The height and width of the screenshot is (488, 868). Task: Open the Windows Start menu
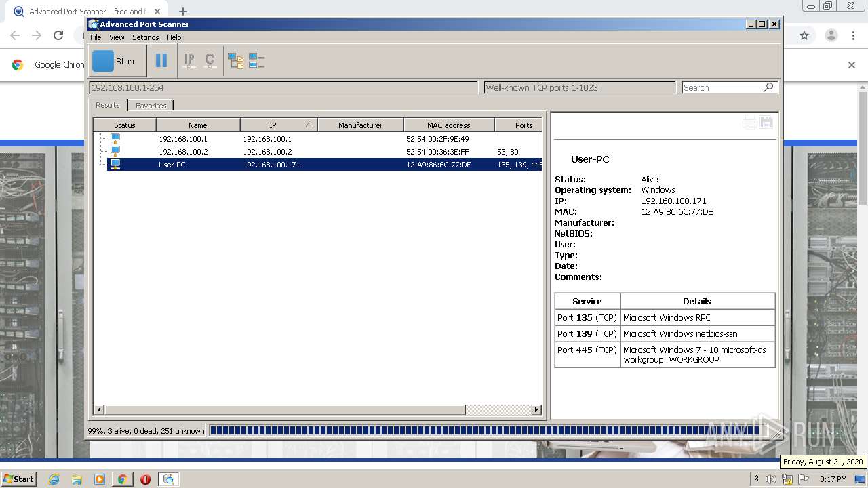(x=19, y=479)
